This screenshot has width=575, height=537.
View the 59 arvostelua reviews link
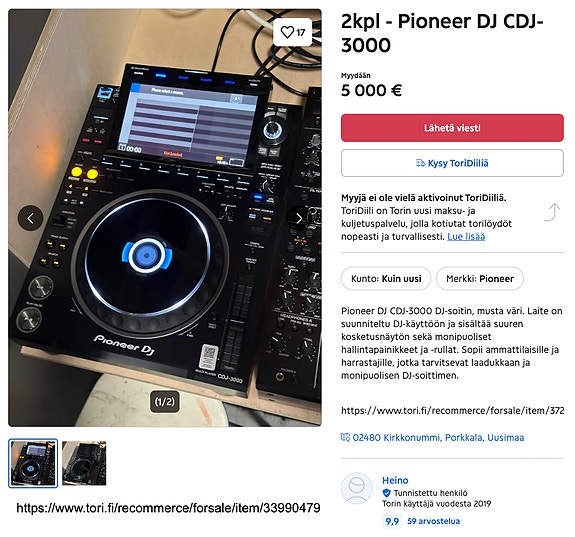click(x=433, y=521)
